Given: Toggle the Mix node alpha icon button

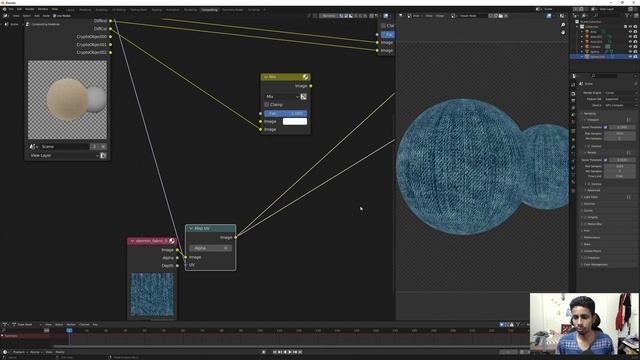Looking at the screenshot, I should [303, 97].
